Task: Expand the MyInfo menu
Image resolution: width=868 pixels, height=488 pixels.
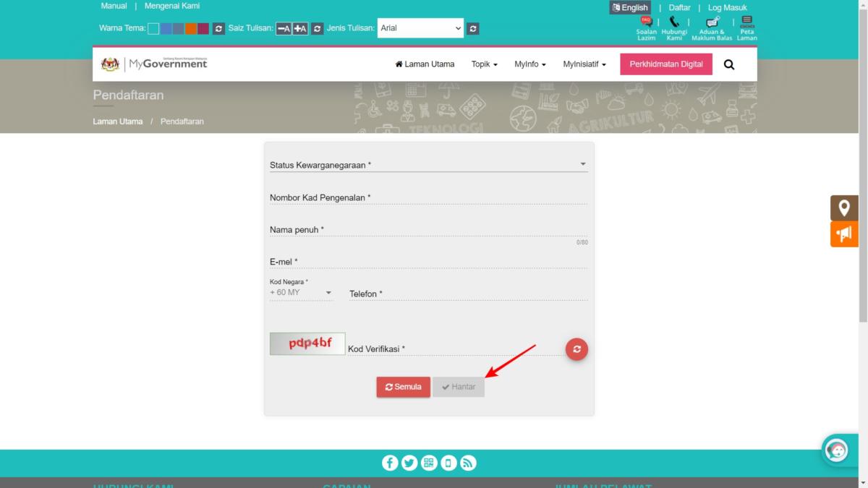Action: [530, 64]
